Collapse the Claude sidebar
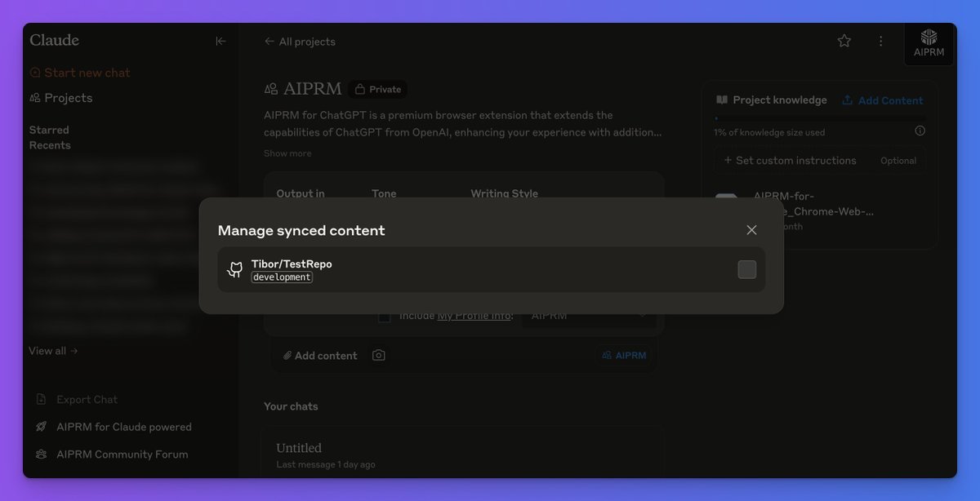Viewport: 980px width, 501px height. (220, 41)
